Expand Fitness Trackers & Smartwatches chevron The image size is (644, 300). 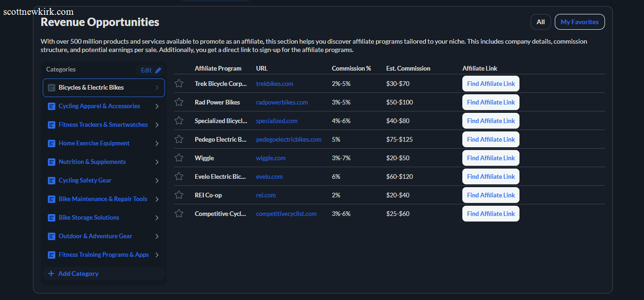tap(157, 125)
